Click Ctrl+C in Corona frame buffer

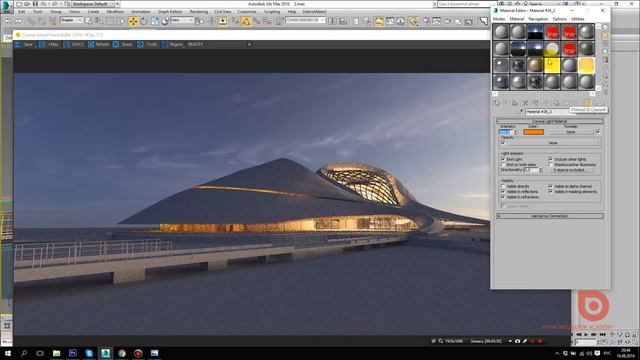click(x=73, y=44)
